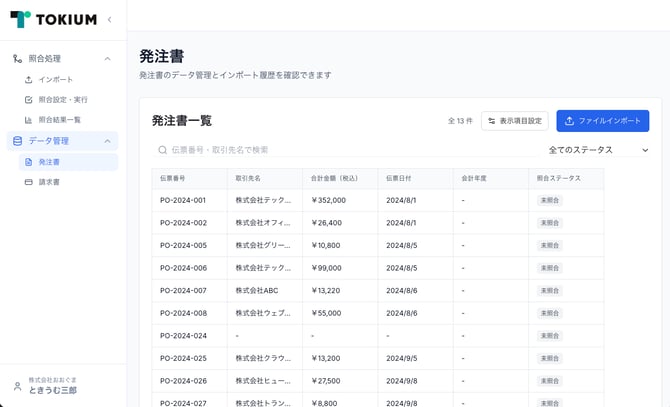
Task: Click the 照合結果一覧 chart icon
Action: [29, 120]
